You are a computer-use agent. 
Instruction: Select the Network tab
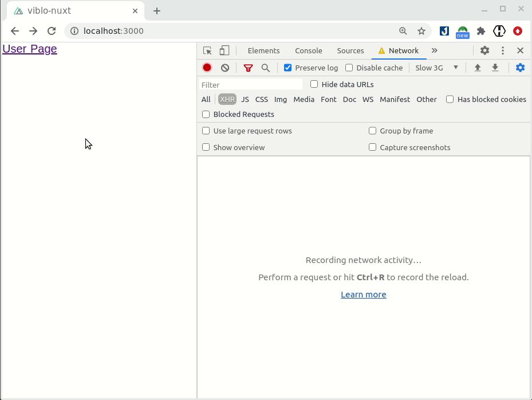399,50
